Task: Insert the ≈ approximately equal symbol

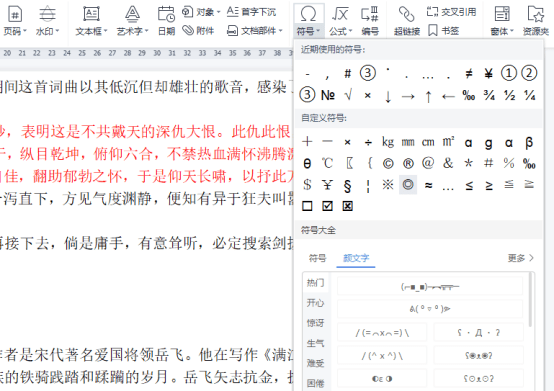Action: tap(428, 185)
